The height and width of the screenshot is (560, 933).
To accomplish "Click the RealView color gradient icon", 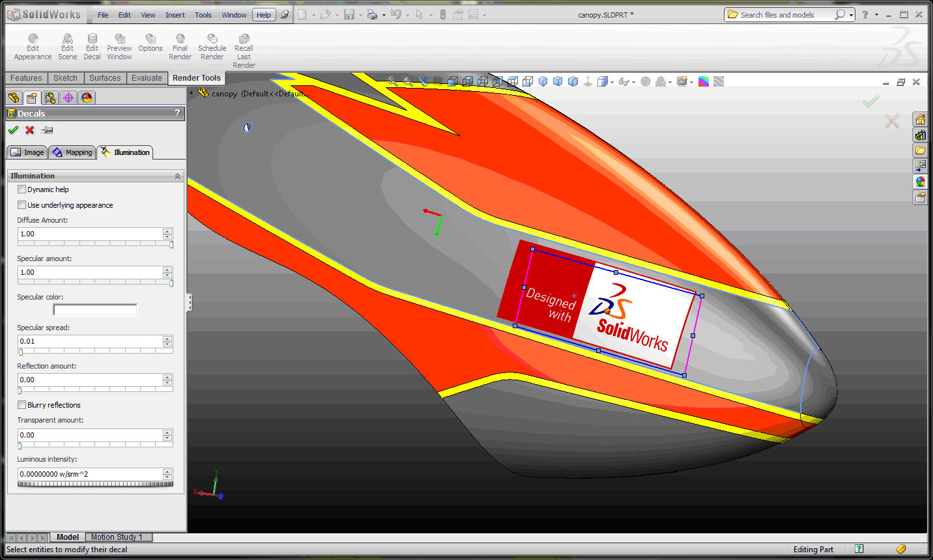I will [x=704, y=81].
